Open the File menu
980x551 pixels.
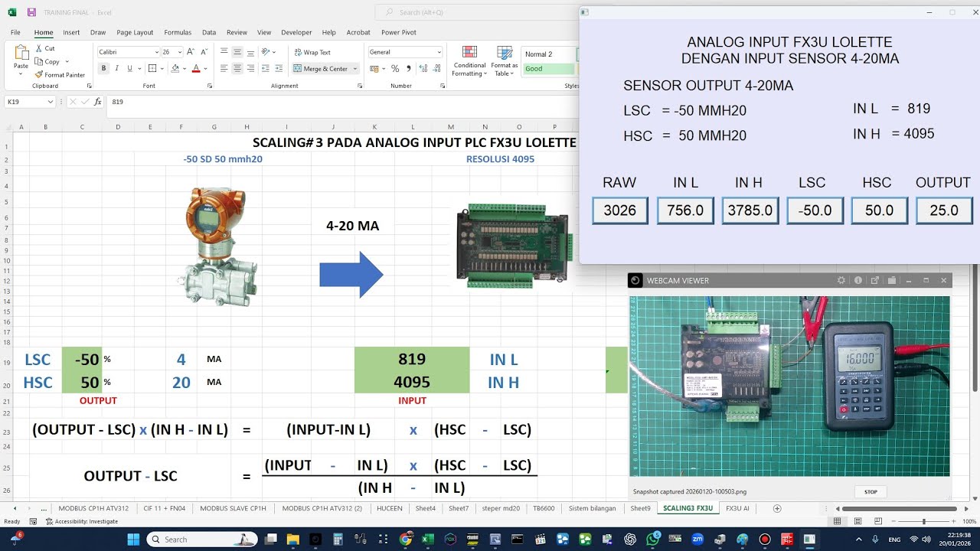[15, 33]
